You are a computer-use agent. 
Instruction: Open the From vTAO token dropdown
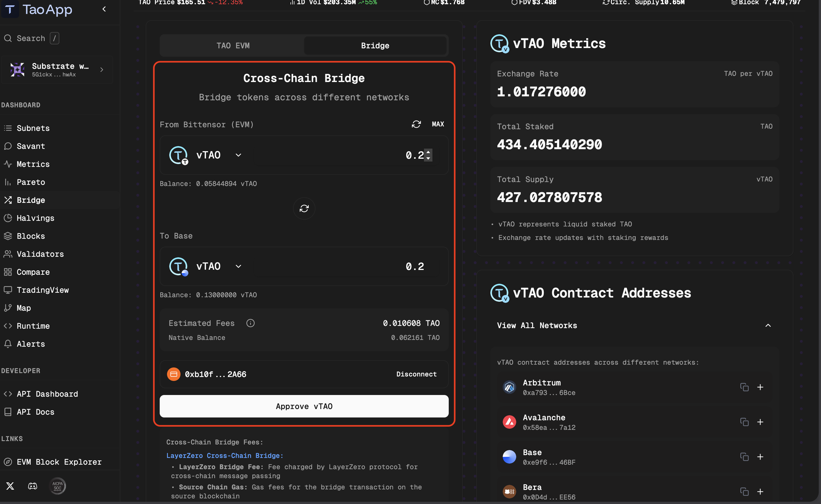pos(238,155)
